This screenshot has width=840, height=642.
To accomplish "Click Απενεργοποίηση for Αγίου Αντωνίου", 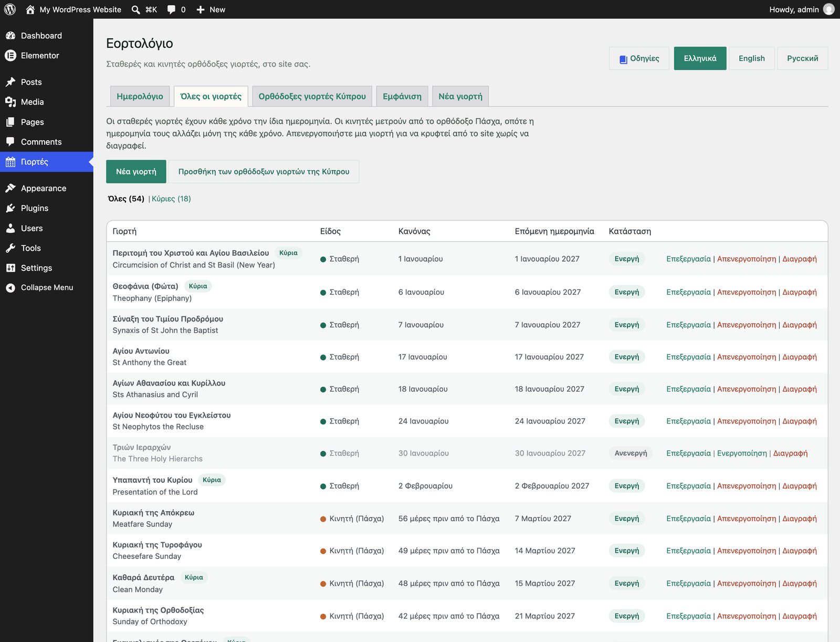I will pyautogui.click(x=747, y=357).
